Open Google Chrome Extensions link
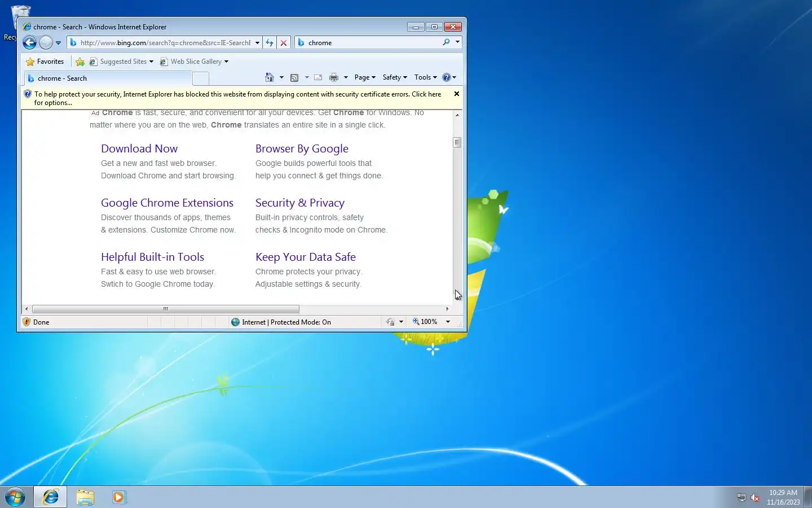Image resolution: width=812 pixels, height=508 pixels. click(x=167, y=203)
